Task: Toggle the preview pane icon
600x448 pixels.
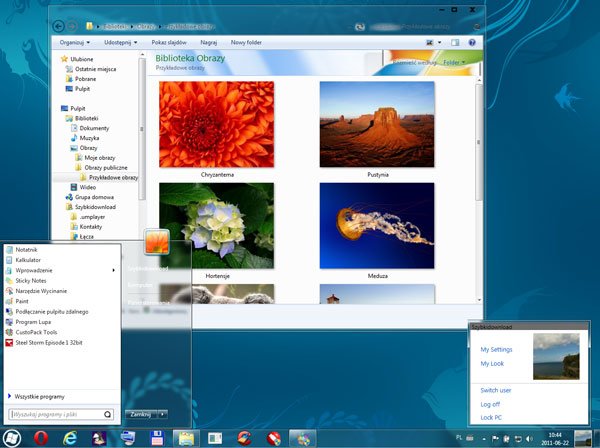Action: point(455,42)
